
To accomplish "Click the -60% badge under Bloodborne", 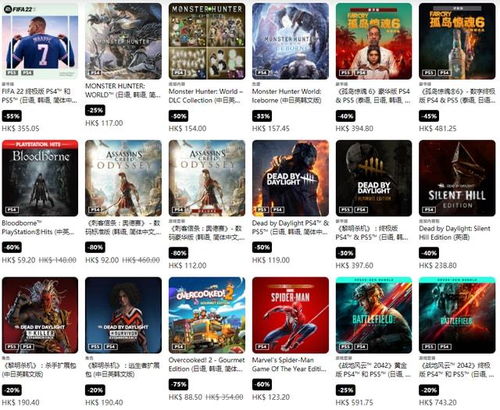I will click(12, 247).
